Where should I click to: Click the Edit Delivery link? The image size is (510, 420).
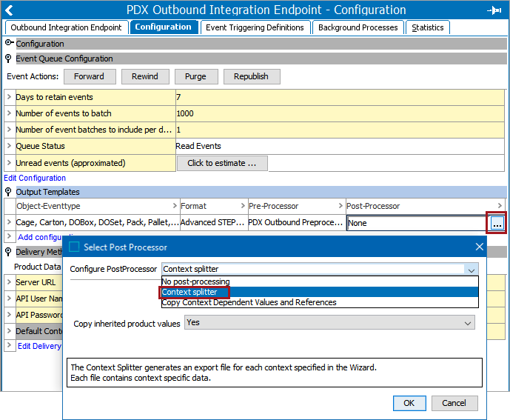(40, 346)
